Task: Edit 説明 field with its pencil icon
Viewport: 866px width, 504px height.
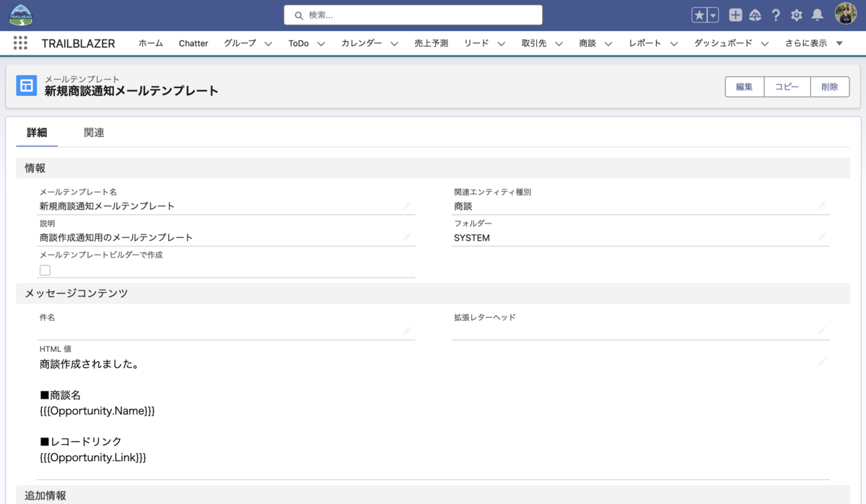Action: [x=408, y=237]
